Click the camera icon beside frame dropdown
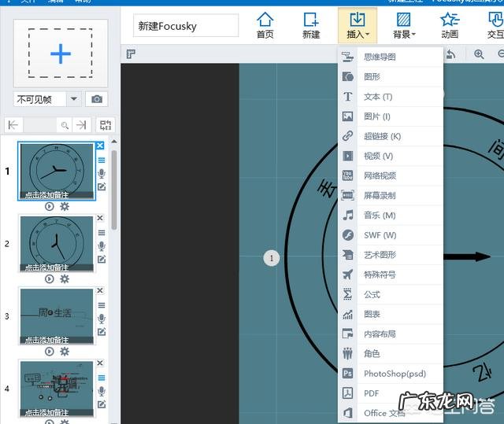Image resolution: width=504 pixels, height=424 pixels. 97,99
